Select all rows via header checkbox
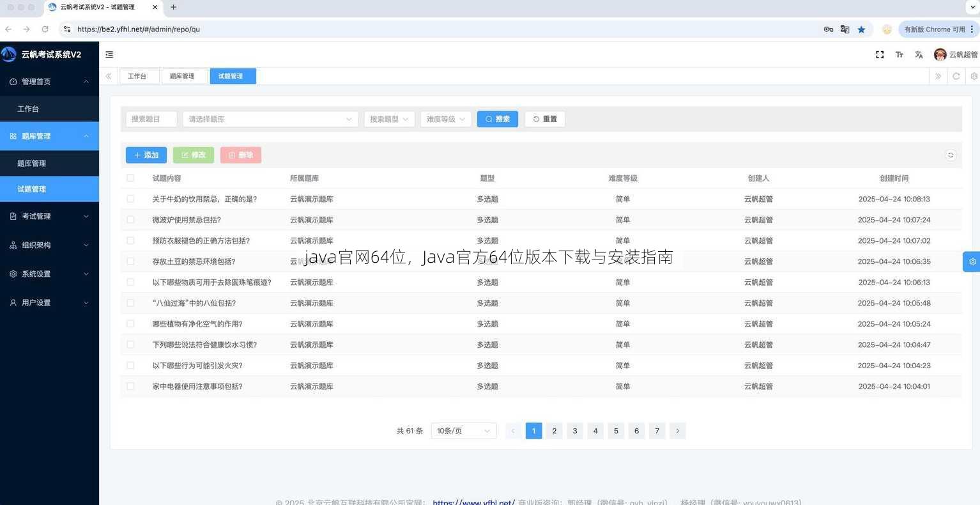Viewport: 980px width, 505px height. (x=130, y=178)
